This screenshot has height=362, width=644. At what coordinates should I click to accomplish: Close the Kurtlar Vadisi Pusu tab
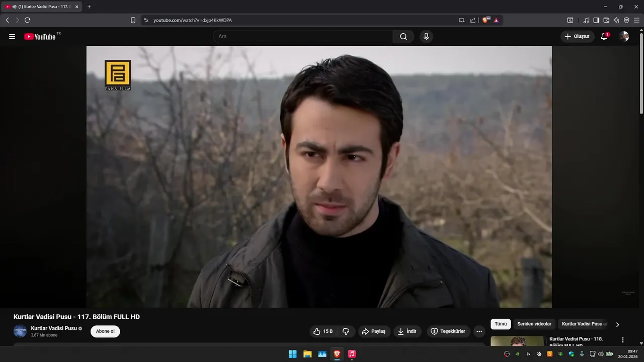(x=76, y=7)
